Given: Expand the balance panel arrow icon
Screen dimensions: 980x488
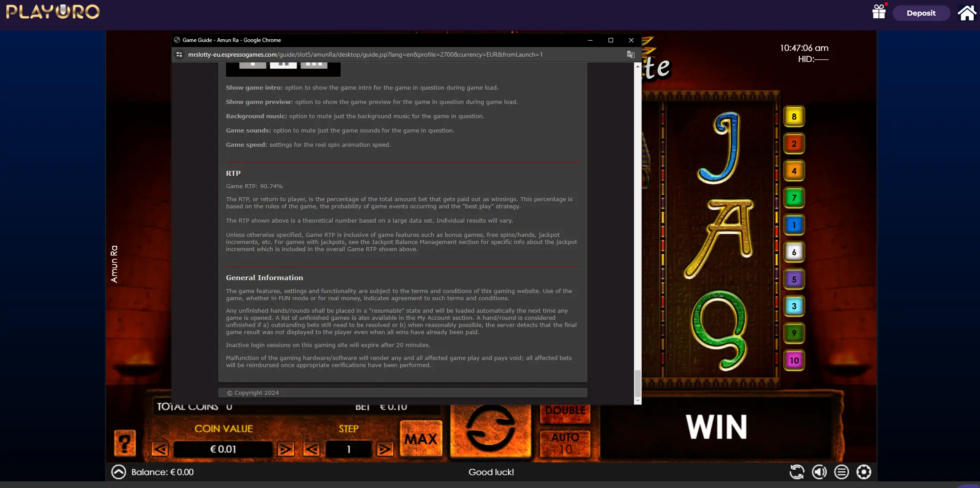Looking at the screenshot, I should tap(119, 472).
